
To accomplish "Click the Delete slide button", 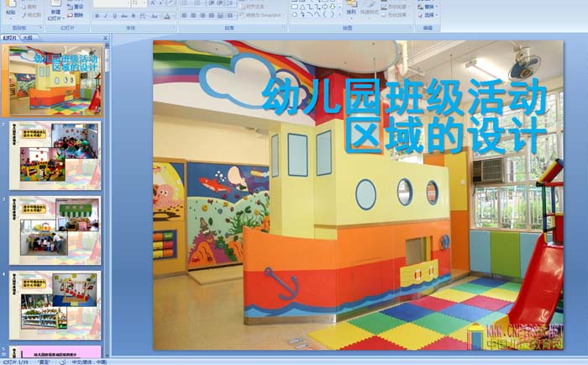I will click(x=76, y=15).
